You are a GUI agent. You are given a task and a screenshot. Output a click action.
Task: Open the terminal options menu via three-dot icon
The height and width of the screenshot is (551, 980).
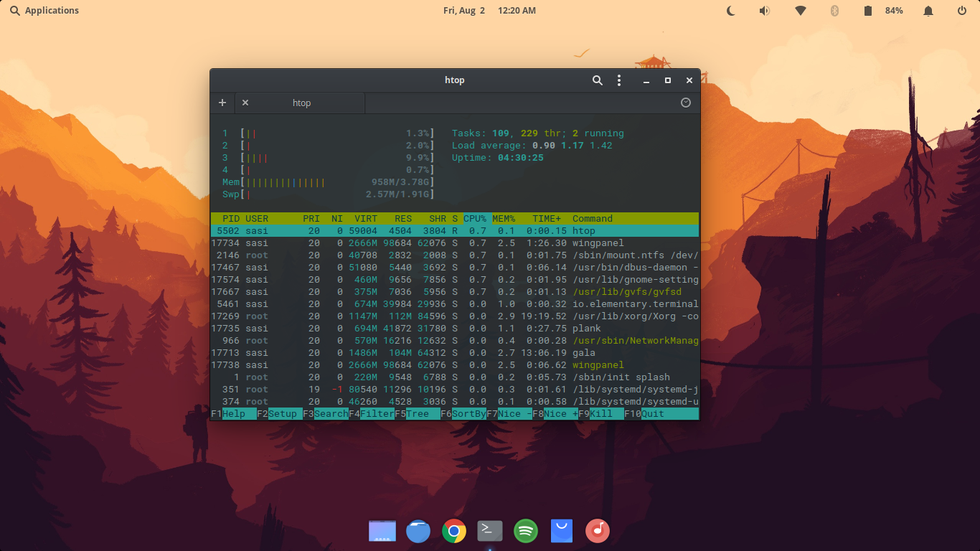(619, 80)
